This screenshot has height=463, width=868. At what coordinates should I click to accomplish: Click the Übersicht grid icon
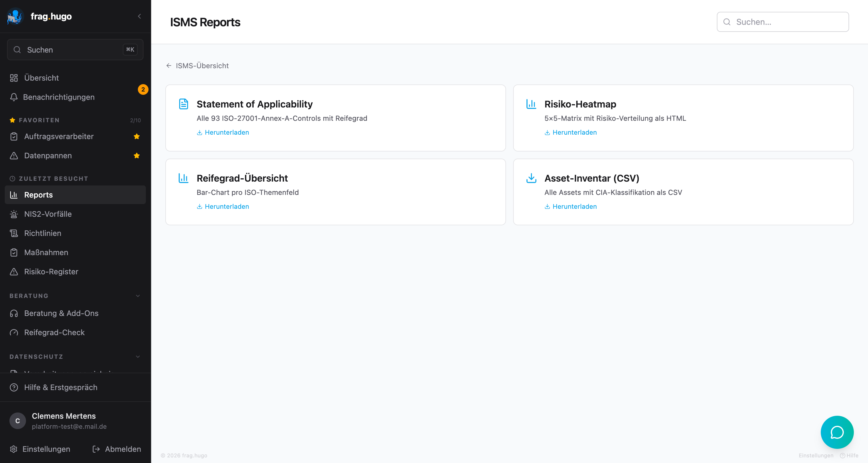click(14, 78)
